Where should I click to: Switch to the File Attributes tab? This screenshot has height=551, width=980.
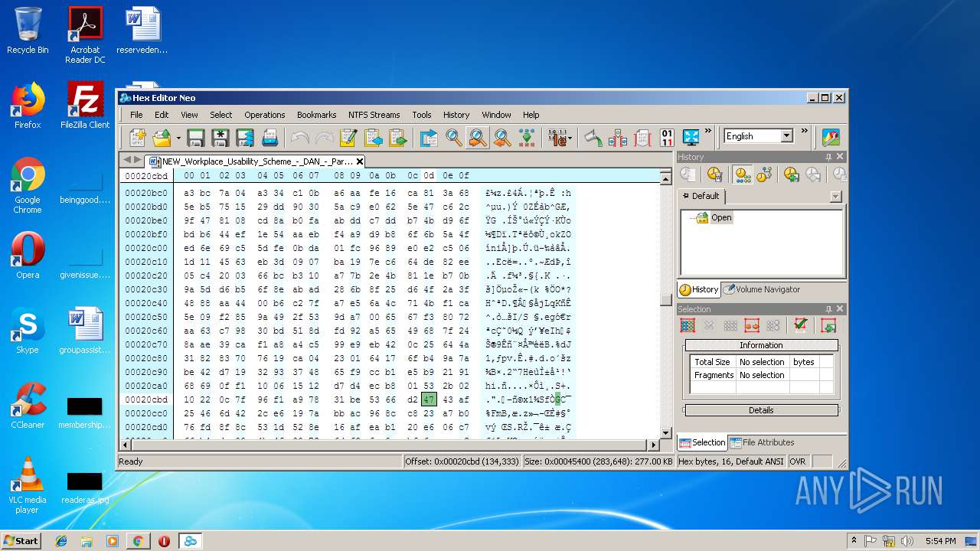pyautogui.click(x=762, y=442)
